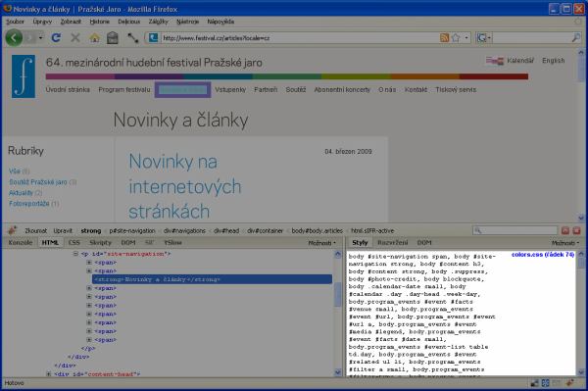
Task: Switch the site language to English
Action: (x=553, y=61)
